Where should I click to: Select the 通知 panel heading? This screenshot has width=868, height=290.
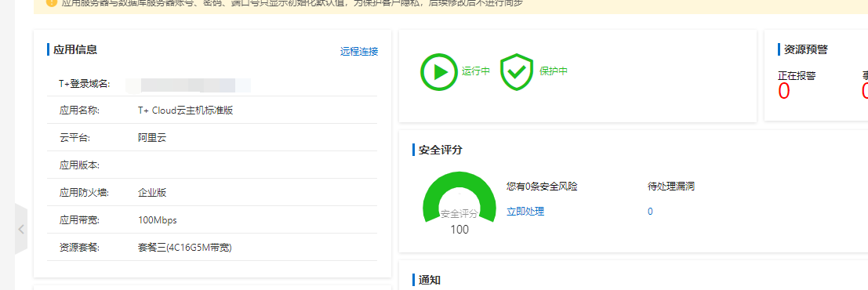430,280
